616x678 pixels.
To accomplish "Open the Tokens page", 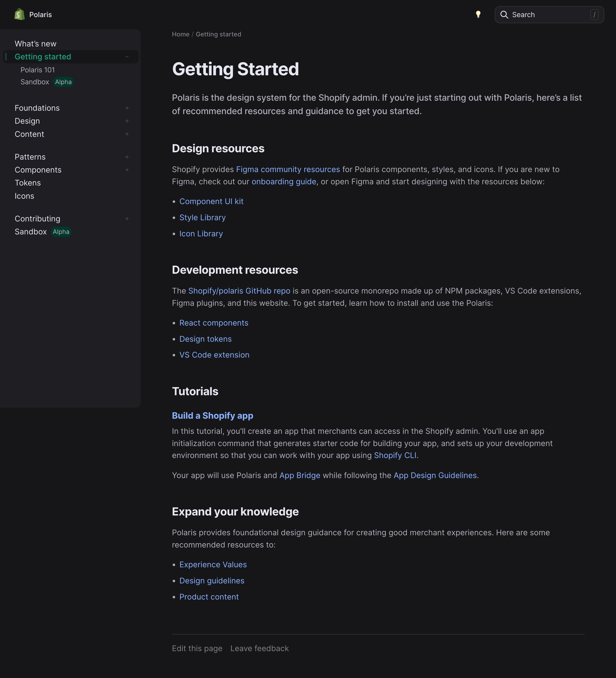I will point(28,183).
